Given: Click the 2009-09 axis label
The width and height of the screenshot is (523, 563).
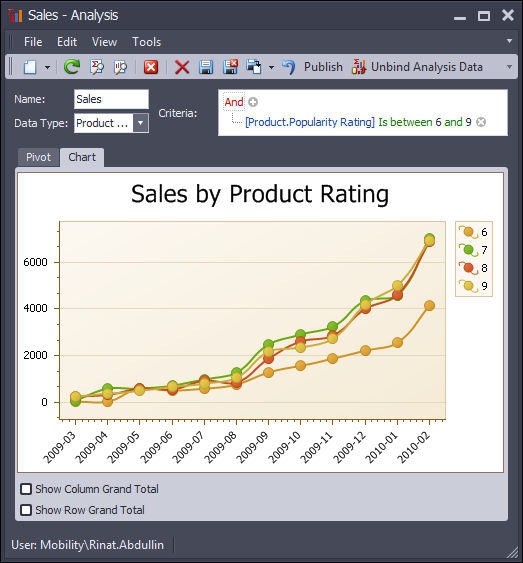Looking at the screenshot, I should (252, 447).
